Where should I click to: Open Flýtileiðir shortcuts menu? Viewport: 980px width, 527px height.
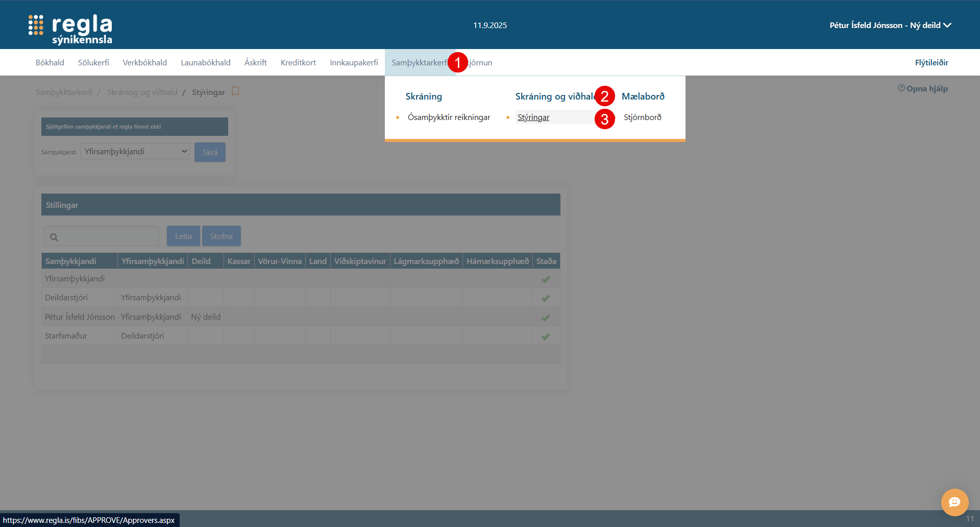pyautogui.click(x=931, y=62)
